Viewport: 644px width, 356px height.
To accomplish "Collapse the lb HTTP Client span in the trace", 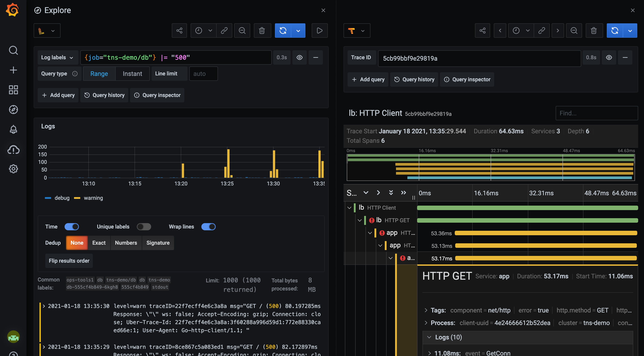I will [x=349, y=207].
